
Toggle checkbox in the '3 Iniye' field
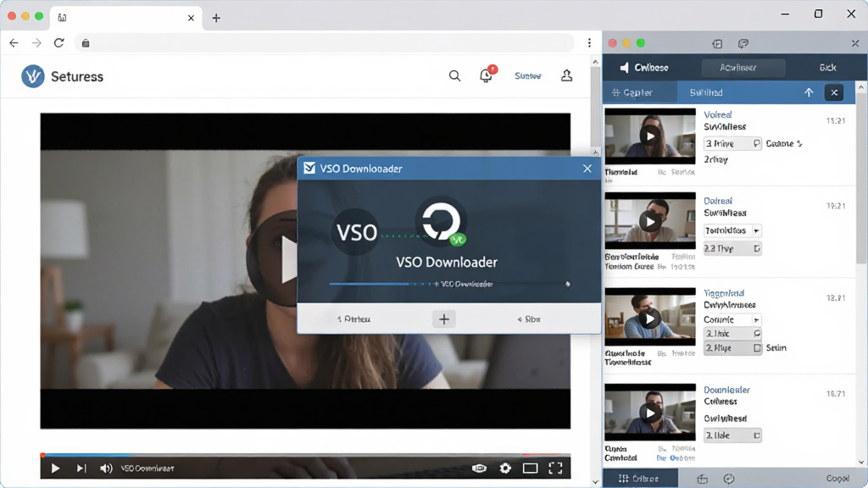coord(757,143)
